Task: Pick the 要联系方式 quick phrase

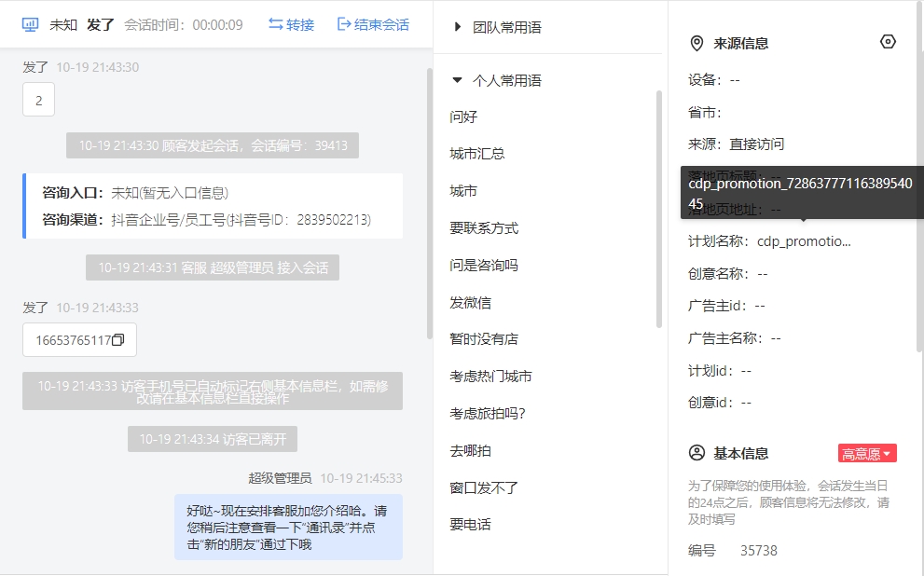Action: [484, 228]
